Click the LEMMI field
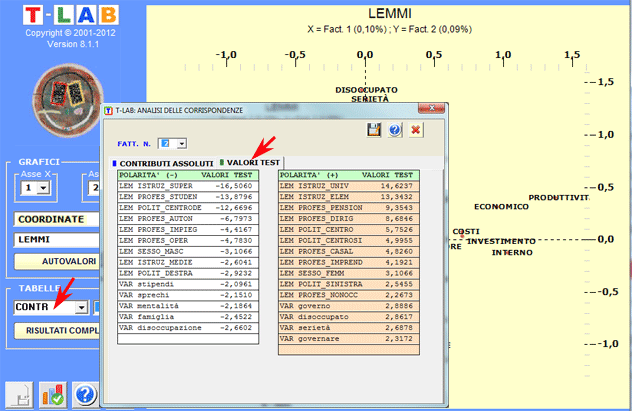Viewport: 632px width, 411px height. coord(56,239)
